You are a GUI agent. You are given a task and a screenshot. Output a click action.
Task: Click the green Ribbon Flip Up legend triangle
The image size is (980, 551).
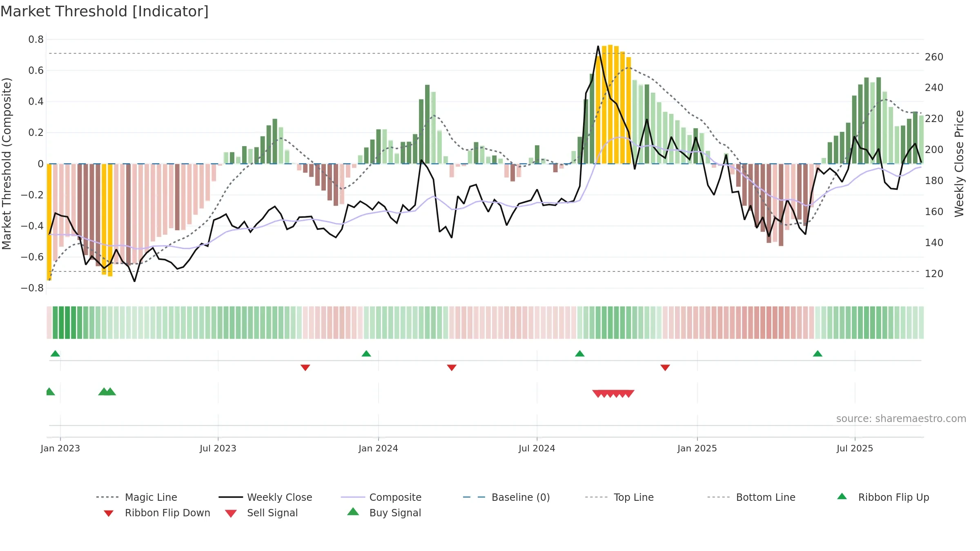coord(842,496)
